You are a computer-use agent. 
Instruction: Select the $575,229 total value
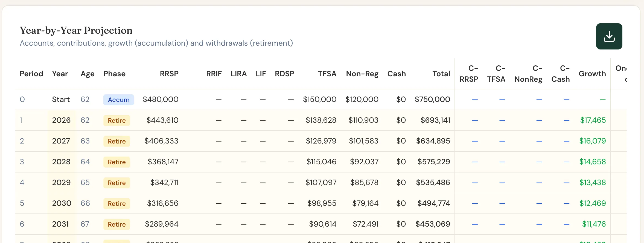[x=434, y=162]
